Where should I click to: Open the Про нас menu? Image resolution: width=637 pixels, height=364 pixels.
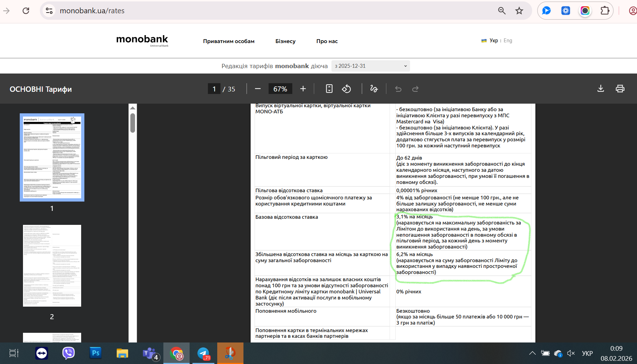(x=327, y=41)
